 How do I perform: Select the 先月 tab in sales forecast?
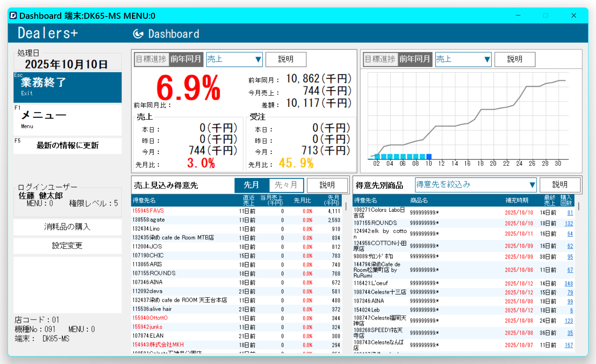pyautogui.click(x=251, y=185)
